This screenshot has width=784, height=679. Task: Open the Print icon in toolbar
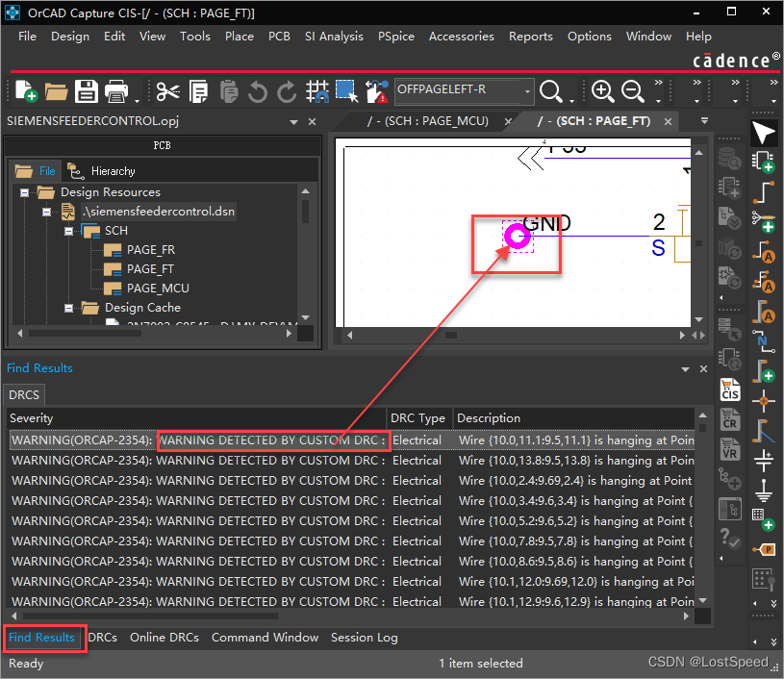[116, 91]
